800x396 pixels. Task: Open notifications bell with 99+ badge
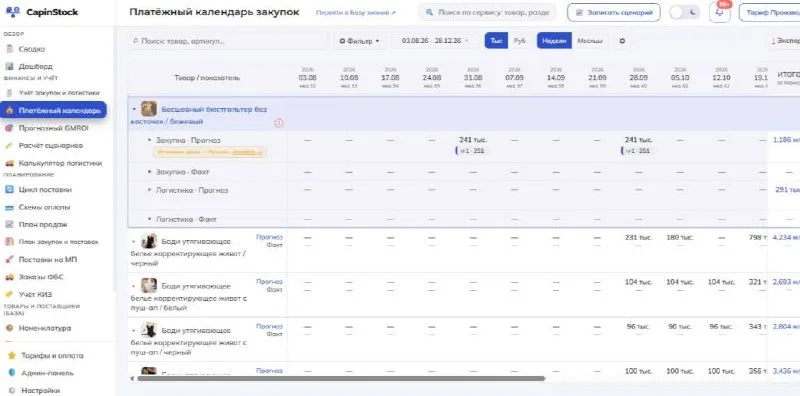[x=719, y=12]
